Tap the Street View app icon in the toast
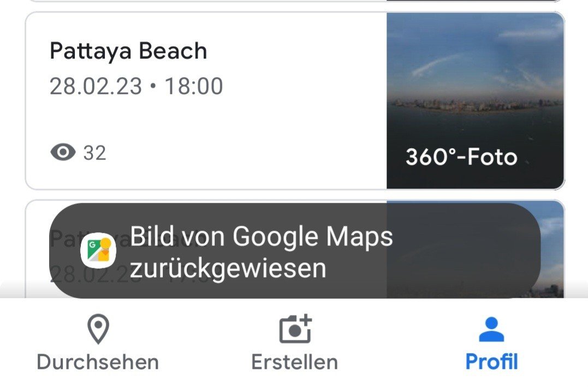Image resolution: width=588 pixels, height=387 pixels. [98, 250]
